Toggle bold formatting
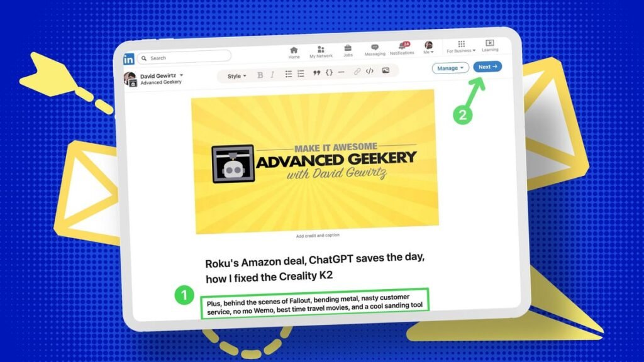This screenshot has height=362, width=644. (260, 74)
